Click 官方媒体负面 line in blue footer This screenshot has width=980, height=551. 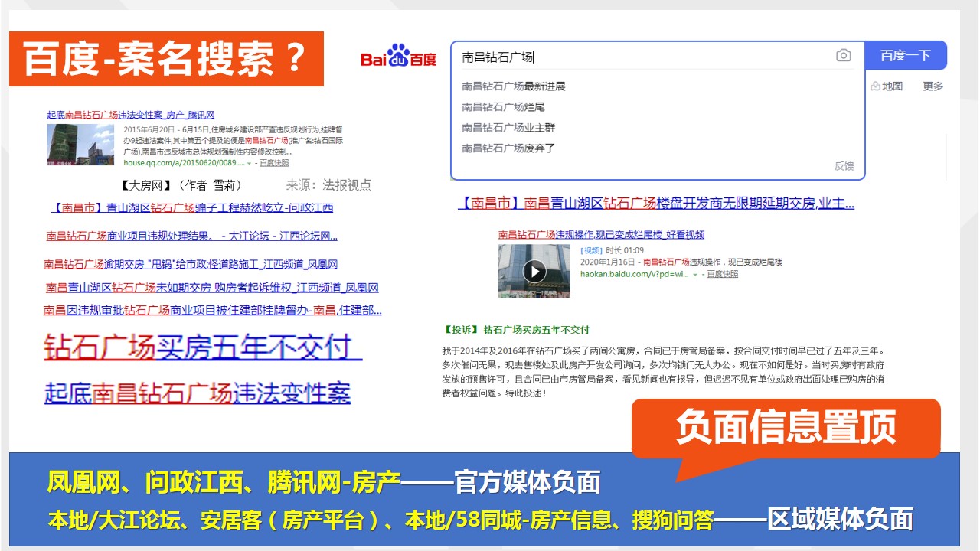coord(323,482)
